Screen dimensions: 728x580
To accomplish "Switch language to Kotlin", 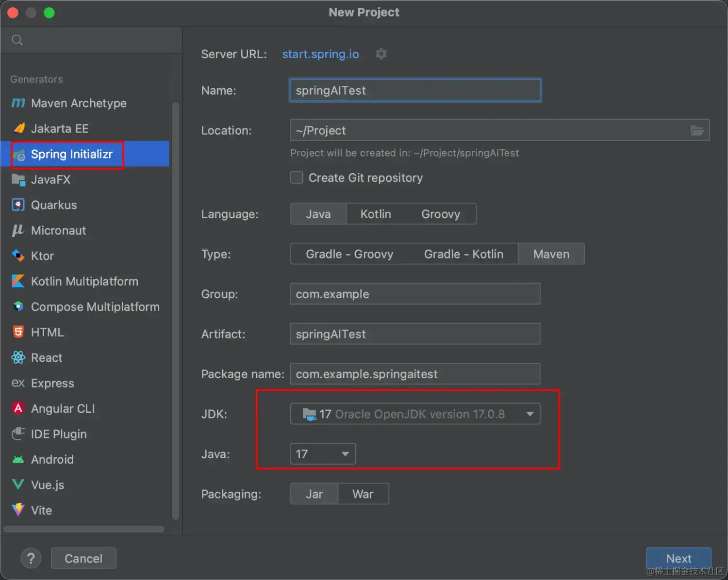I will (x=376, y=214).
